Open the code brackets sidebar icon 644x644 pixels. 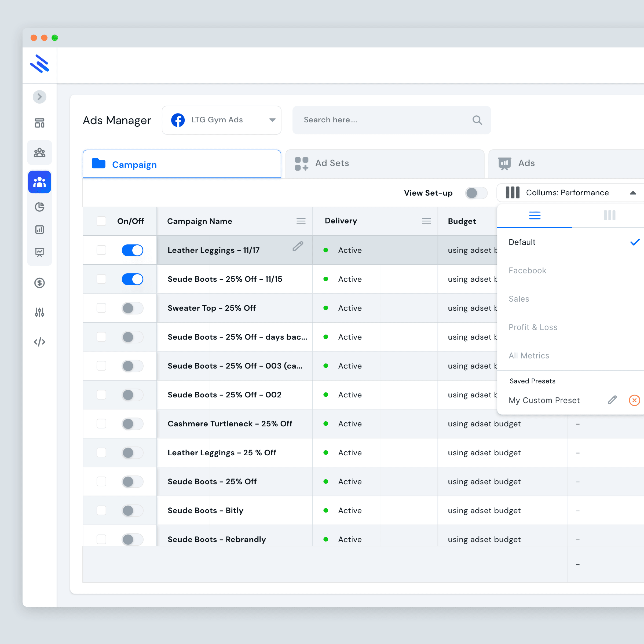[39, 342]
